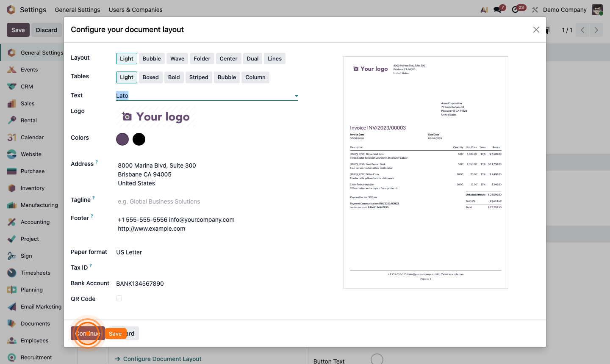Enable the QR Code checkbox
This screenshot has width=610, height=364.
[x=119, y=298]
